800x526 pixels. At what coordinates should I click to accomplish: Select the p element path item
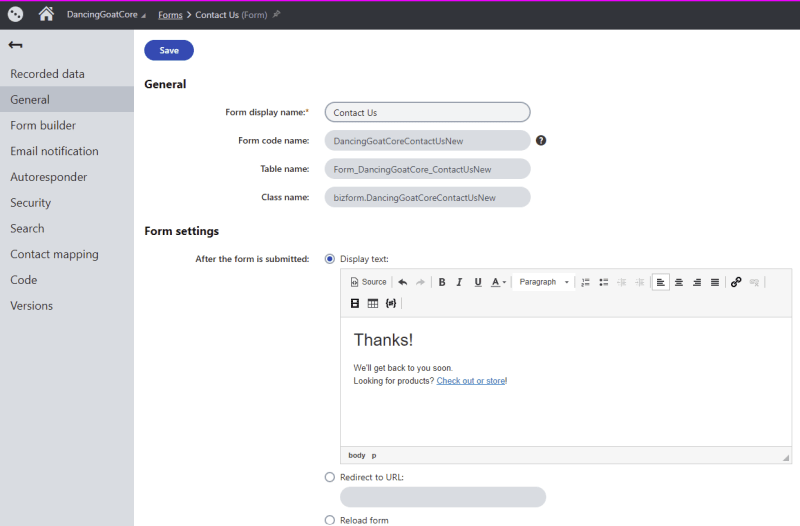pyautogui.click(x=374, y=455)
